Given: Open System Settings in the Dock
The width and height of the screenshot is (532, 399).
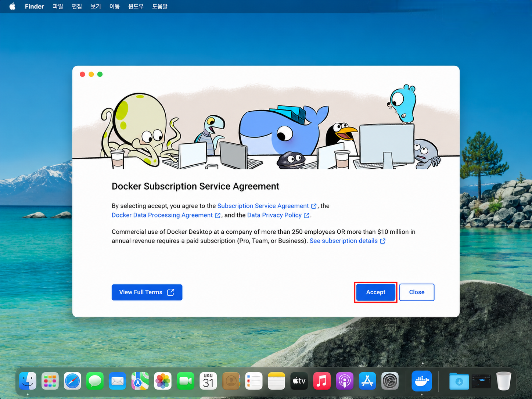Looking at the screenshot, I should (x=390, y=381).
